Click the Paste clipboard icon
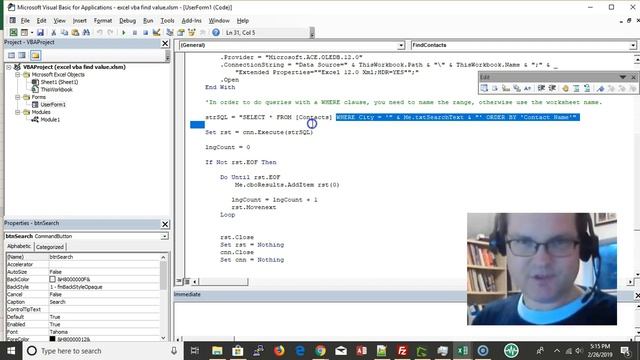The image size is (640, 360). tap(75, 32)
